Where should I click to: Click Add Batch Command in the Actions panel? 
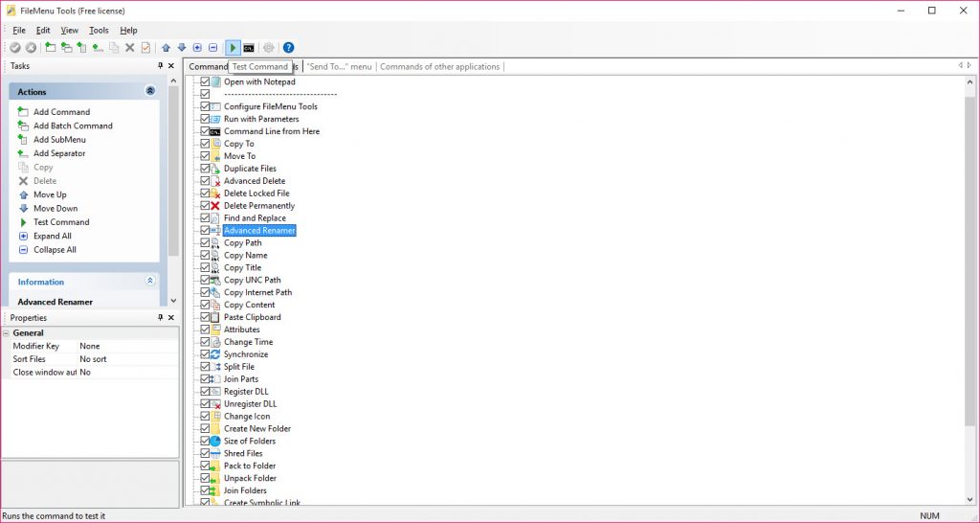73,125
